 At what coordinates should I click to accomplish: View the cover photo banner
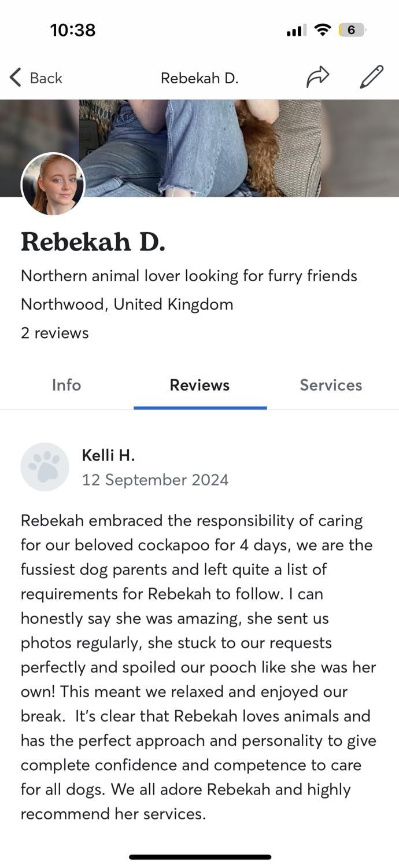199,148
